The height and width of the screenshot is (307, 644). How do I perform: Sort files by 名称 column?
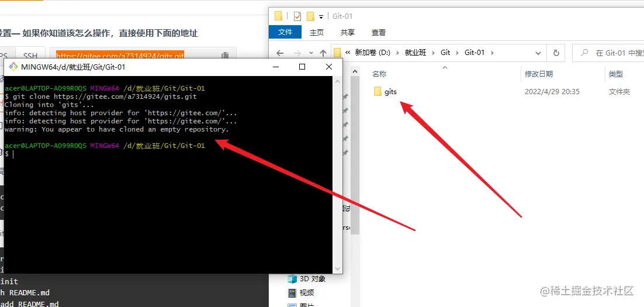pos(379,74)
